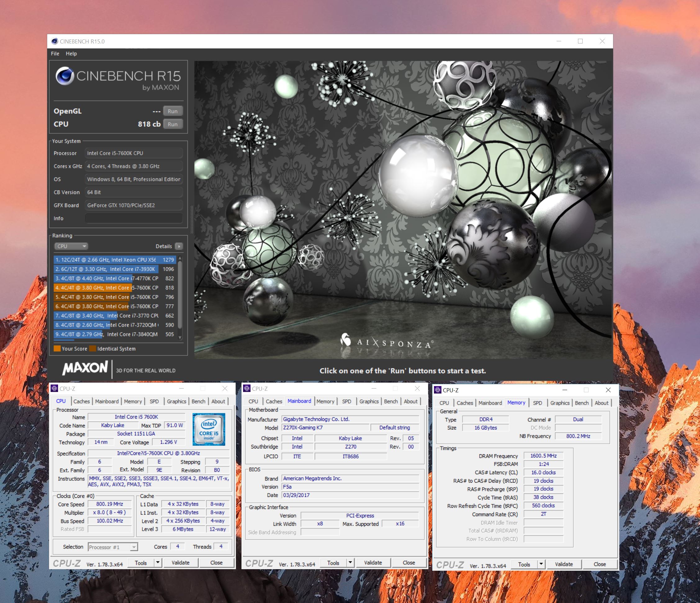Click Tools button in left CPU-Z window
The width and height of the screenshot is (700, 603).
[x=141, y=563]
